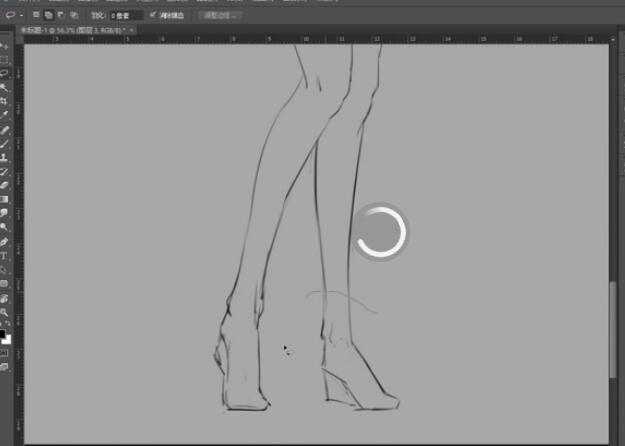625x446 pixels.
Task: Open the Lasso tool preset picker arrow
Action: coord(22,16)
